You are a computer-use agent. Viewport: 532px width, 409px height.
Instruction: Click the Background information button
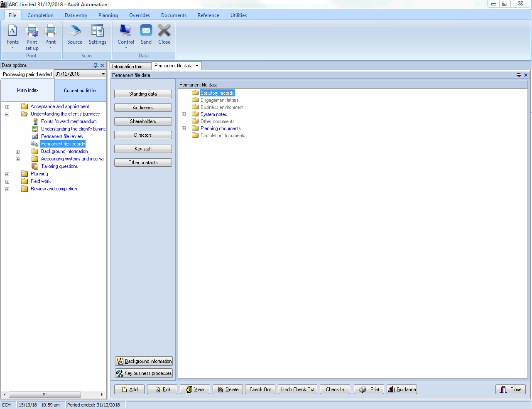pos(144,361)
